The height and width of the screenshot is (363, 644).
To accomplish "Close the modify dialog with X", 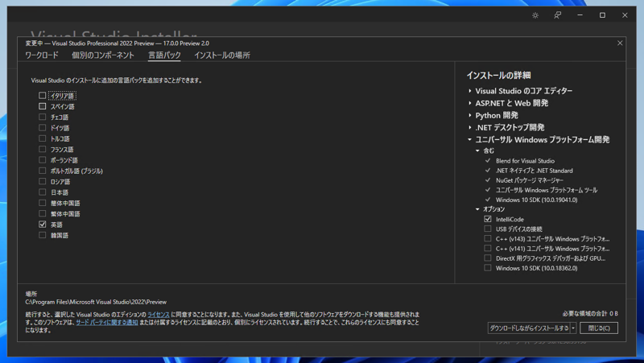I will (620, 43).
